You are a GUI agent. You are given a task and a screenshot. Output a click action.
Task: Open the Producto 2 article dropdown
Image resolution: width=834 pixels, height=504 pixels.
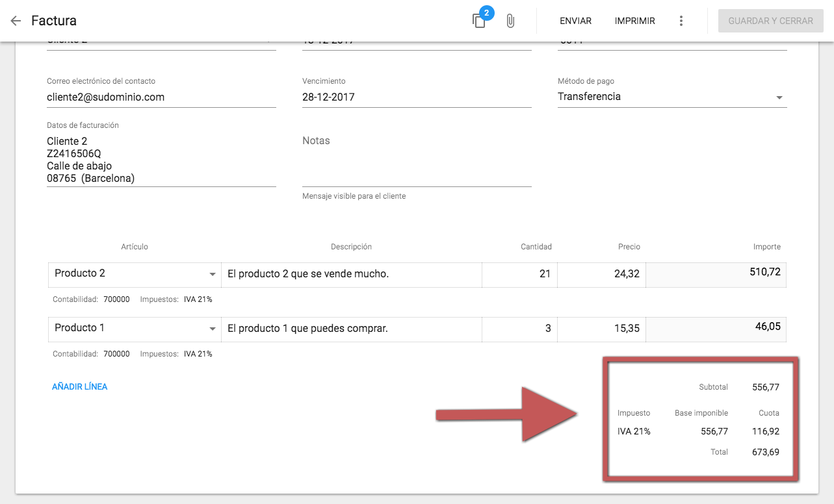pyautogui.click(x=135, y=274)
